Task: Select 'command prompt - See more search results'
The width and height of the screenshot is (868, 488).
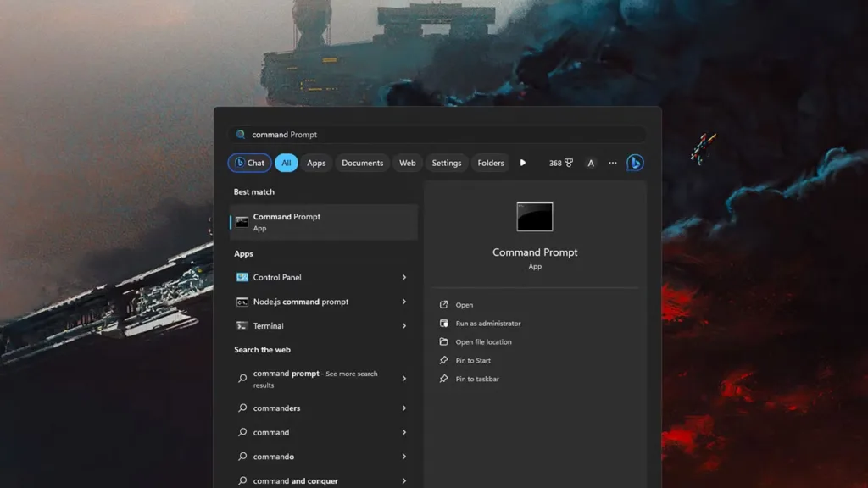Action: click(x=323, y=379)
